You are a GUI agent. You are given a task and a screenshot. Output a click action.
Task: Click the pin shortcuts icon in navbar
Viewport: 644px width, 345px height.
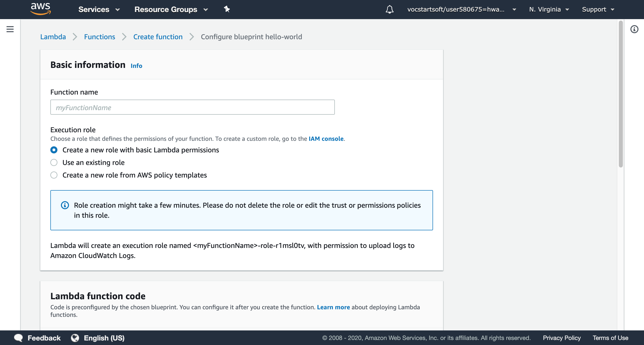tap(227, 9)
